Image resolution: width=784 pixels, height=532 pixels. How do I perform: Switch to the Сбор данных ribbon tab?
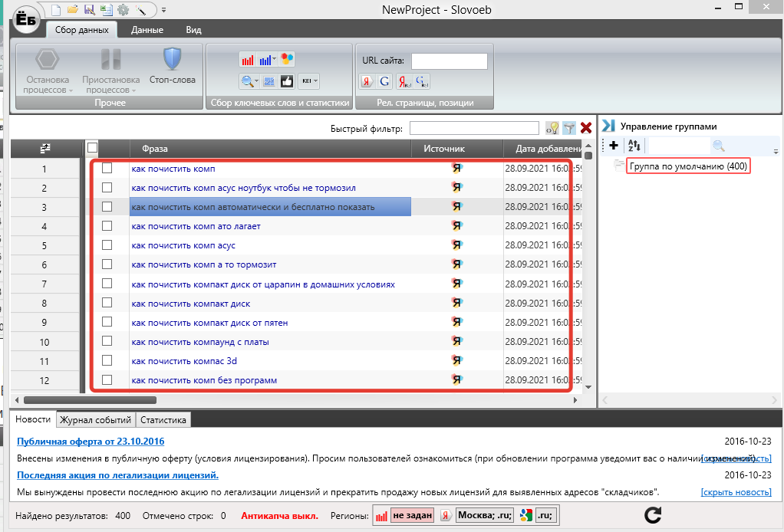click(81, 30)
